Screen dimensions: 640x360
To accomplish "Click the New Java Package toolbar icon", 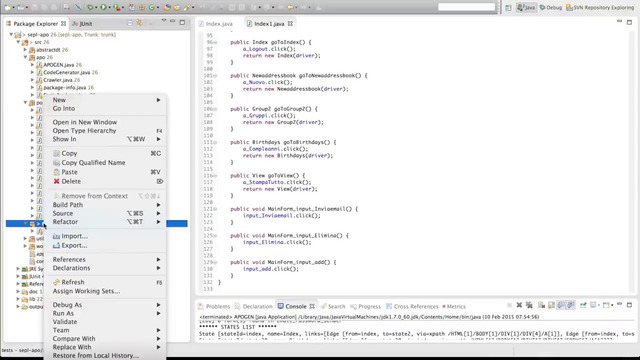I will [142, 7].
